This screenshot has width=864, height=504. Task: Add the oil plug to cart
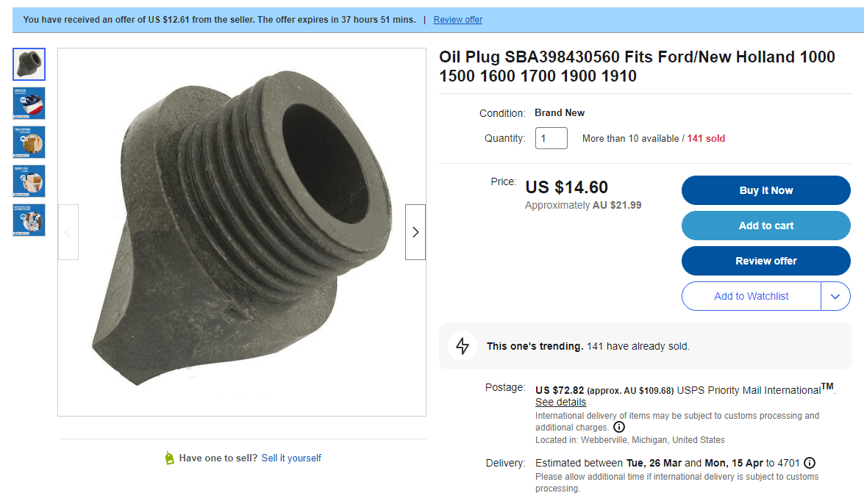pos(765,226)
